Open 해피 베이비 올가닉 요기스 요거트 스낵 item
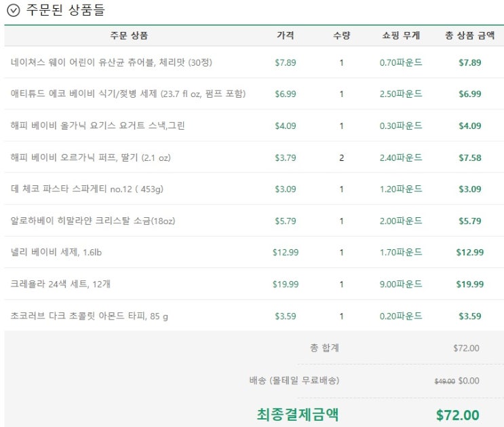504x427 pixels. point(98,126)
